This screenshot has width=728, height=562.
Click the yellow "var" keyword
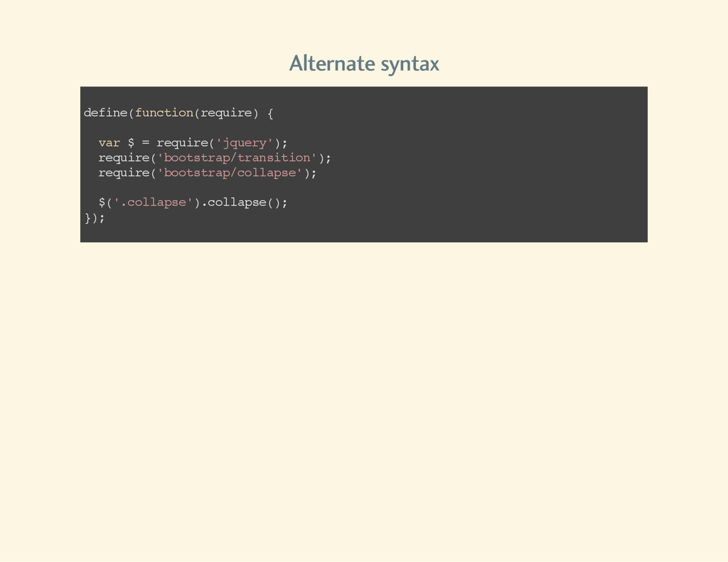[109, 143]
